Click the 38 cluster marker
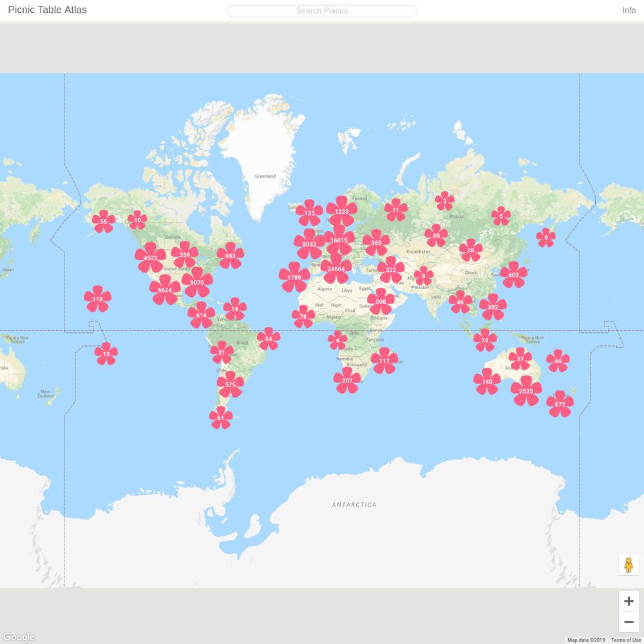Screen dimensions: 644x644 pyautogui.click(x=471, y=250)
